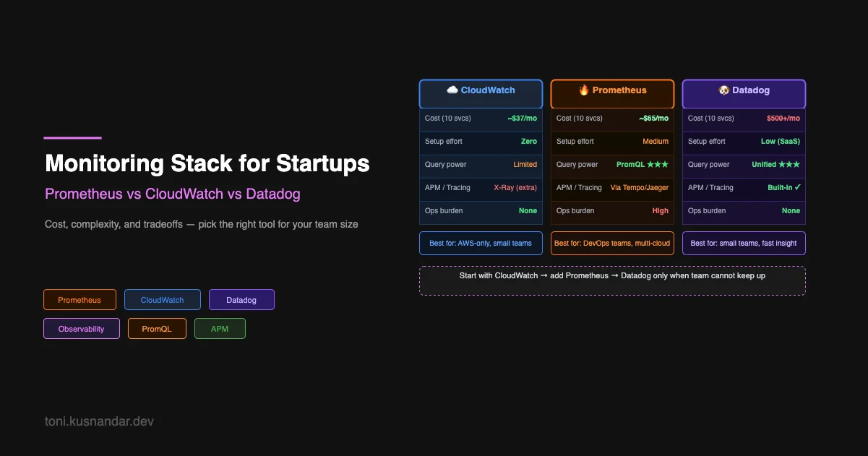This screenshot has height=456, width=868.
Task: Click the Prometheus tag badge
Action: point(80,300)
